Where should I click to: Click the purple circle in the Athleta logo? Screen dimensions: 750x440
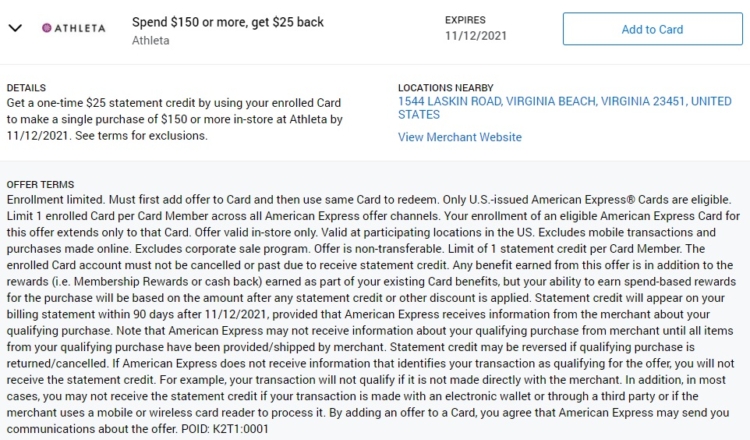46,28
